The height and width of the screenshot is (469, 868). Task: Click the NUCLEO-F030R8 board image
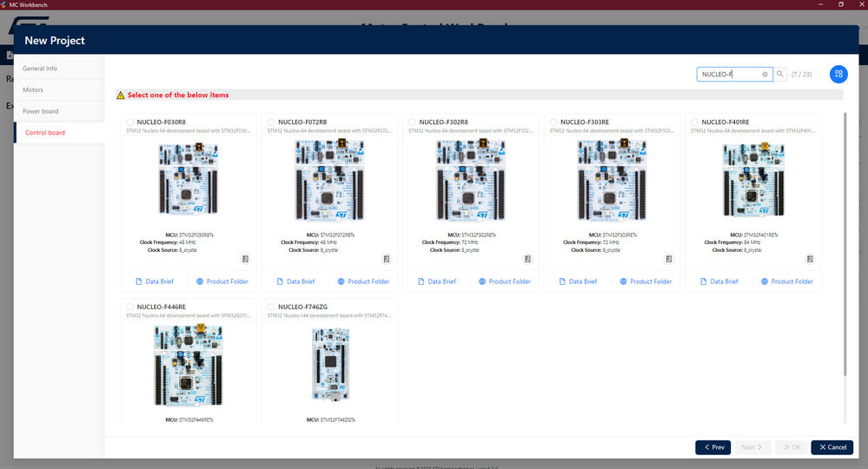189,179
